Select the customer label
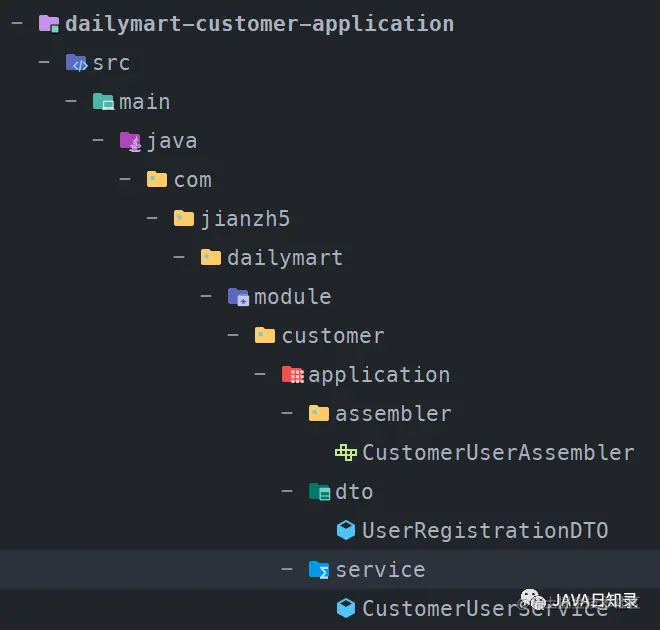This screenshot has width=660, height=630. 333,336
